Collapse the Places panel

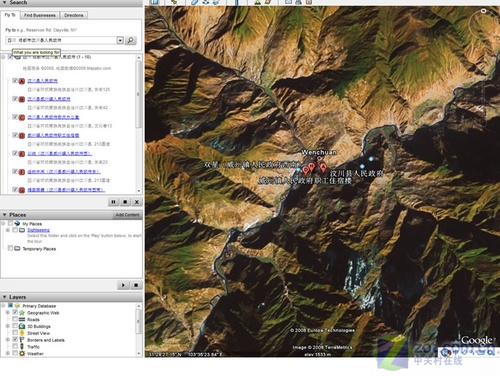[x=4, y=215]
